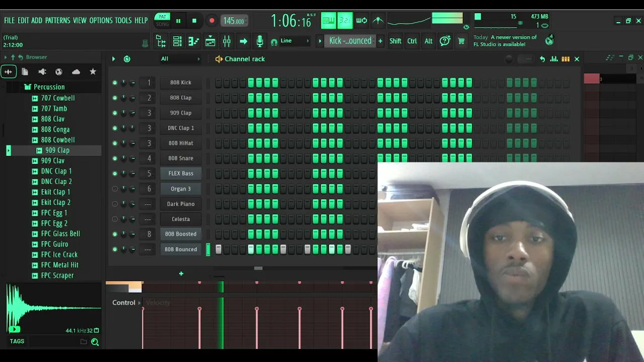Open the OPTIONS menu
Image resolution: width=644 pixels, height=362 pixels.
click(101, 21)
